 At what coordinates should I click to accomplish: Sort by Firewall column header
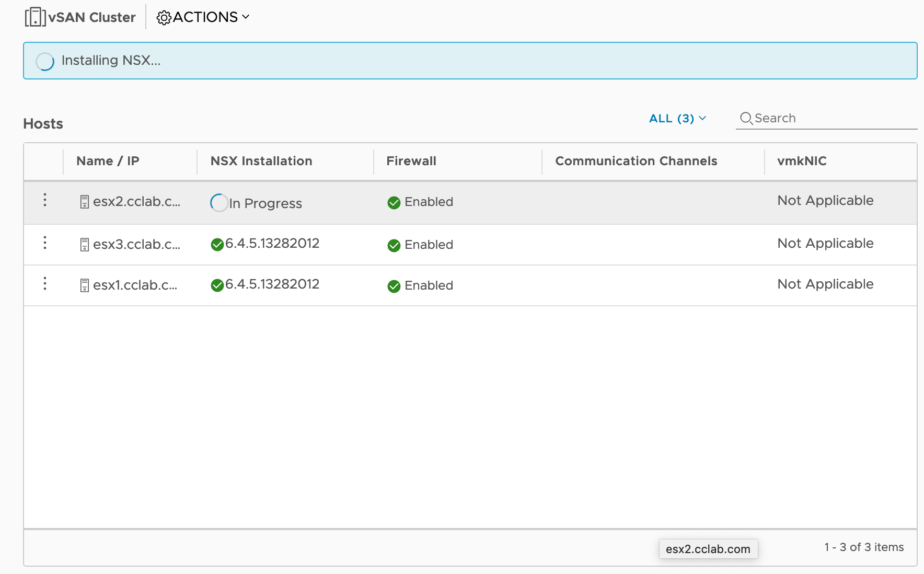click(411, 161)
